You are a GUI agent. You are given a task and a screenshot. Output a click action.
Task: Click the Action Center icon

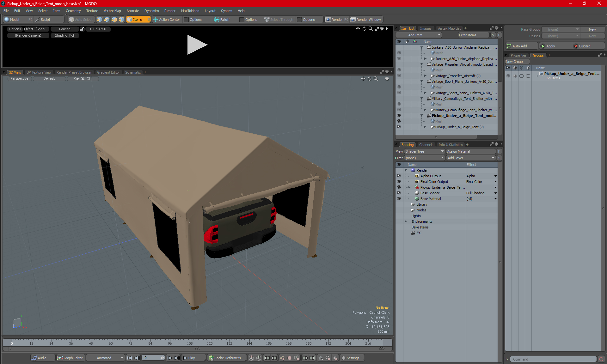point(156,20)
